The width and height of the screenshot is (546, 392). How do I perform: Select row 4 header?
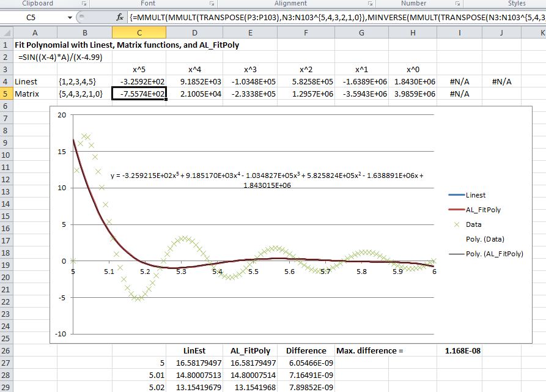point(6,81)
